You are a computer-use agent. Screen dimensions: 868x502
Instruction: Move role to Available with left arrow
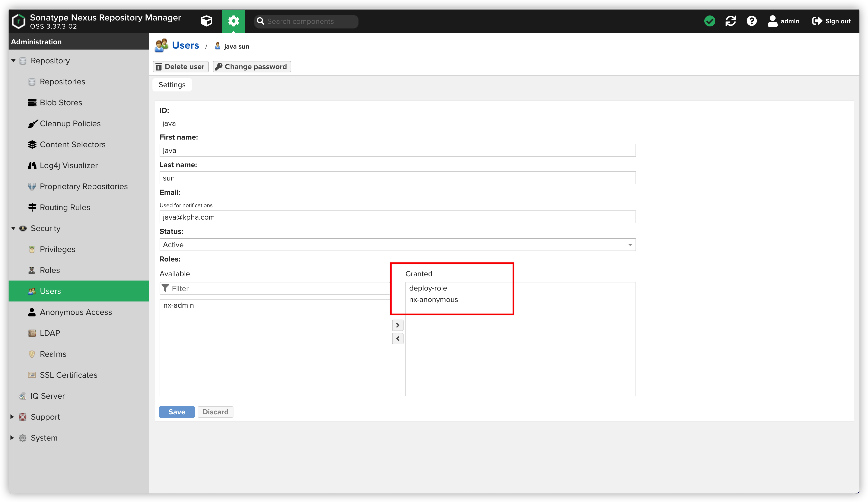398,338
